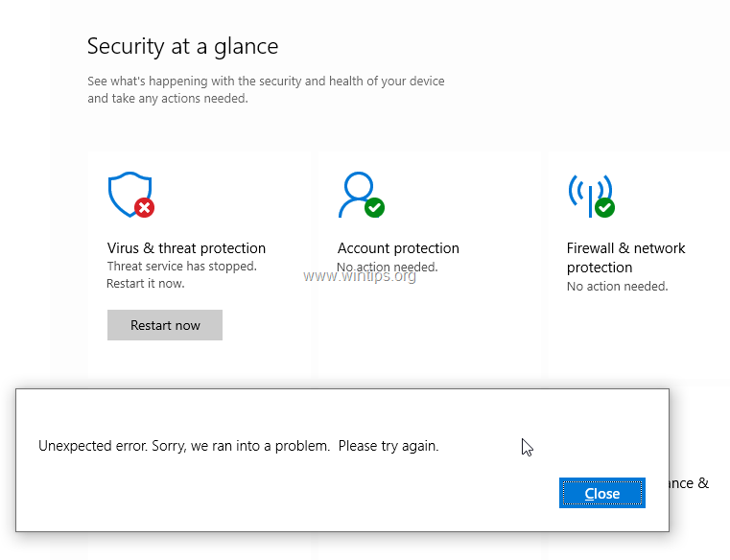Click the 'Unexpected error' message text
Image resolution: width=730 pixels, height=560 pixels.
(238, 446)
